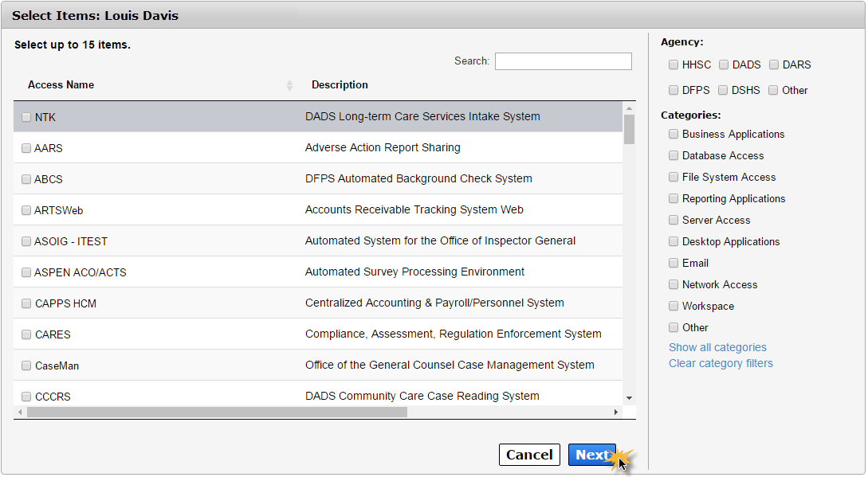This screenshot has height=477, width=868.
Task: Click the vertical scrollbar down arrow
Action: tap(629, 398)
